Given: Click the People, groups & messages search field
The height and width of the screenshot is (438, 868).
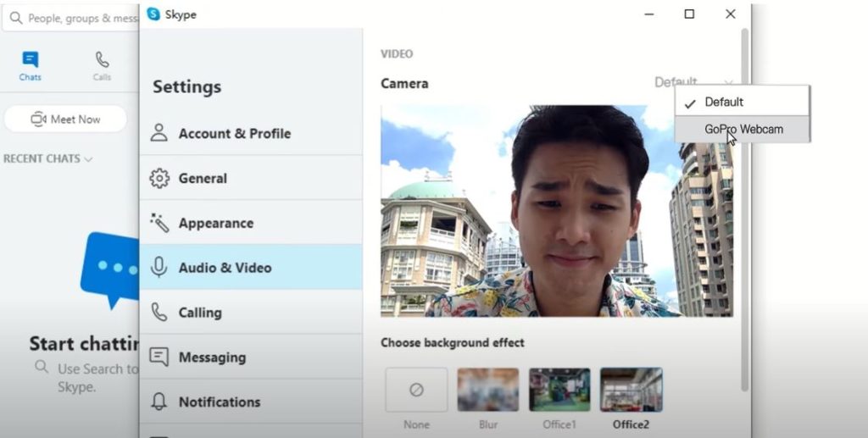Looking at the screenshot, I should pos(71,19).
